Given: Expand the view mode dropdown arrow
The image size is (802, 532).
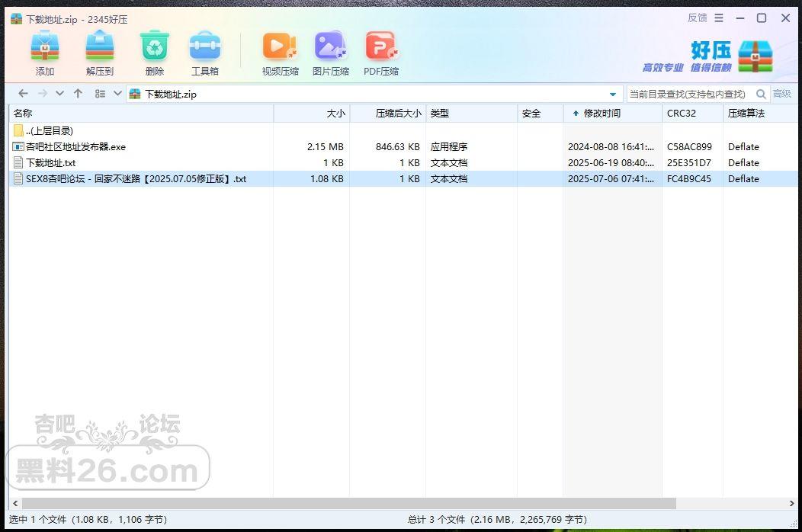Looking at the screenshot, I should 117,93.
